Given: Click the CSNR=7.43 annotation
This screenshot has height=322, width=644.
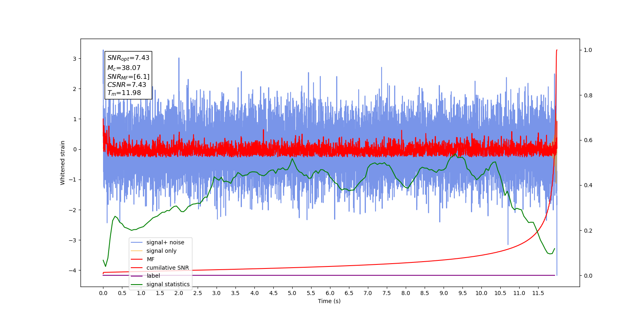Looking at the screenshot, I should pos(127,85).
